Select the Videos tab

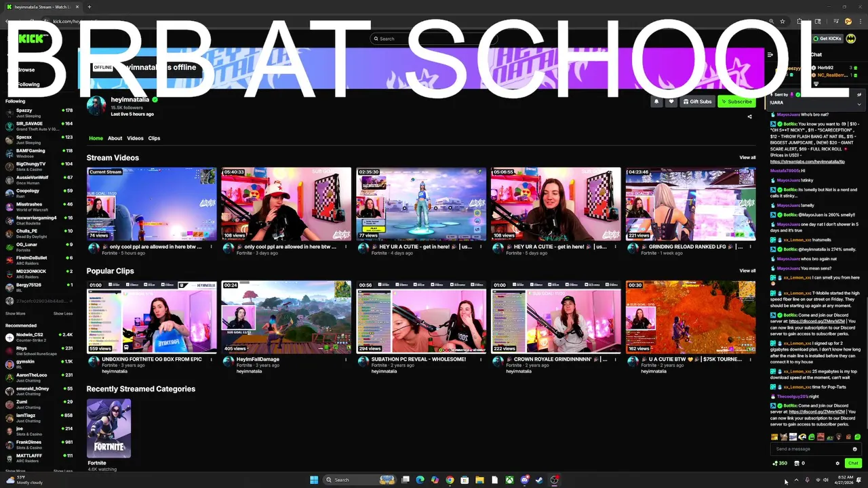point(135,138)
